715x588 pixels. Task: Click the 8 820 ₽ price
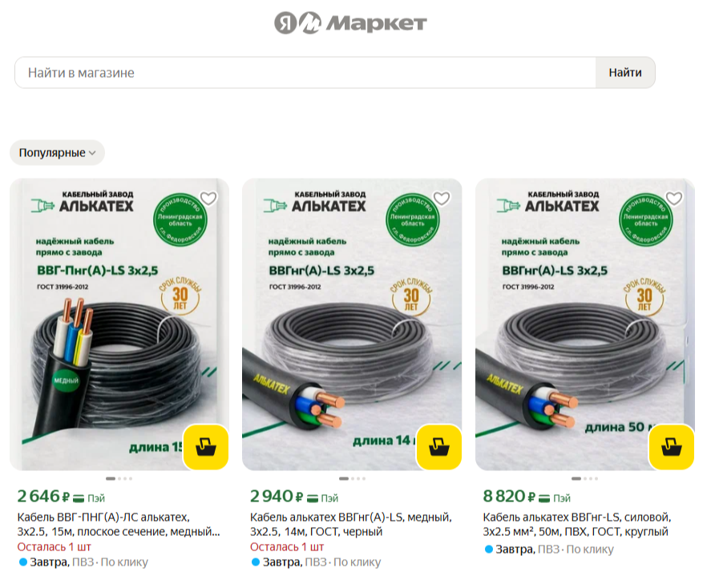(509, 497)
